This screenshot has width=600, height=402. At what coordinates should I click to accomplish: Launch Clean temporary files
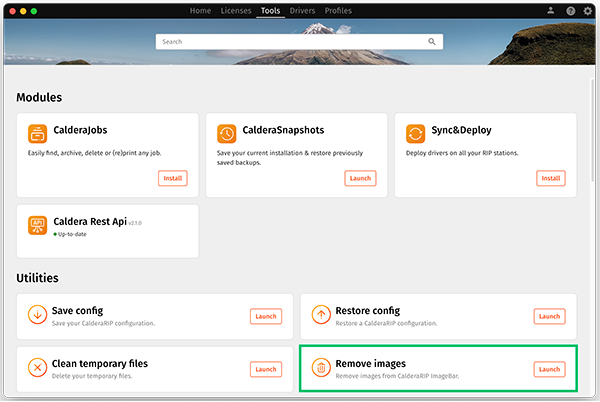pos(266,369)
